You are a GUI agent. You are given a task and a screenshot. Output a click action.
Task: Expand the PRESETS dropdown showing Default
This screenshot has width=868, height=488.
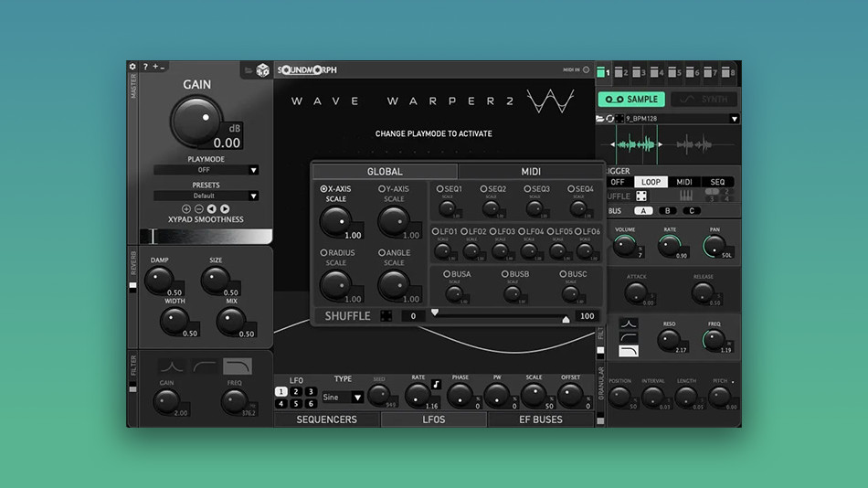[x=206, y=196]
